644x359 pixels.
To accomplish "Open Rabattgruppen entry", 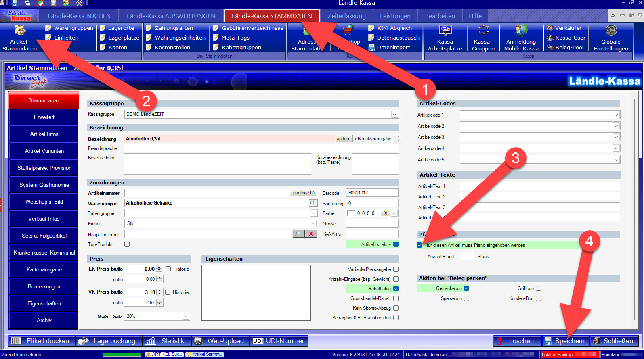I will [237, 47].
